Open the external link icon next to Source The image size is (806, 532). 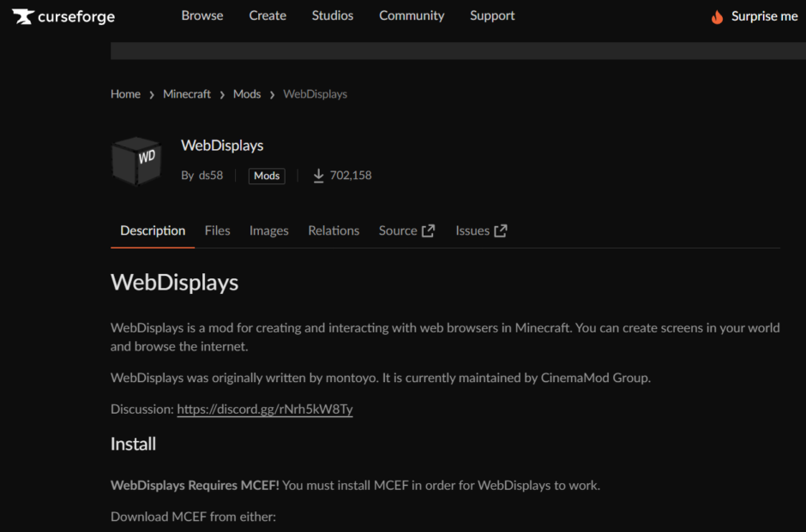[x=429, y=230]
